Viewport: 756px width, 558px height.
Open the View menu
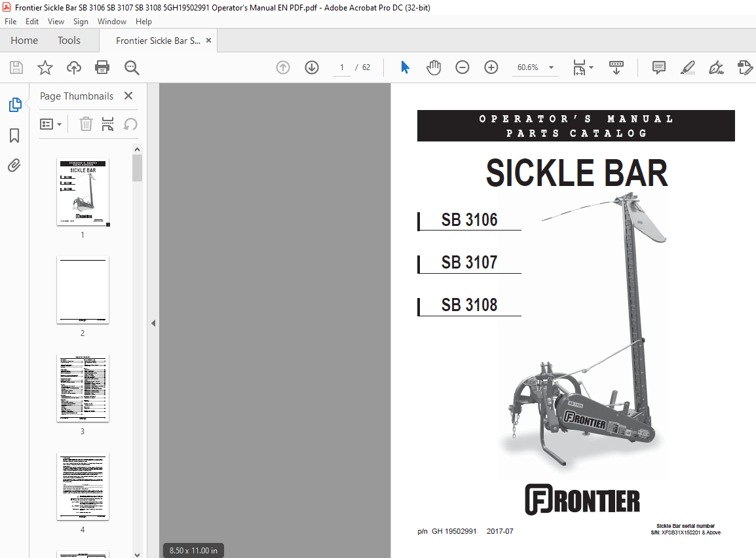pos(56,22)
